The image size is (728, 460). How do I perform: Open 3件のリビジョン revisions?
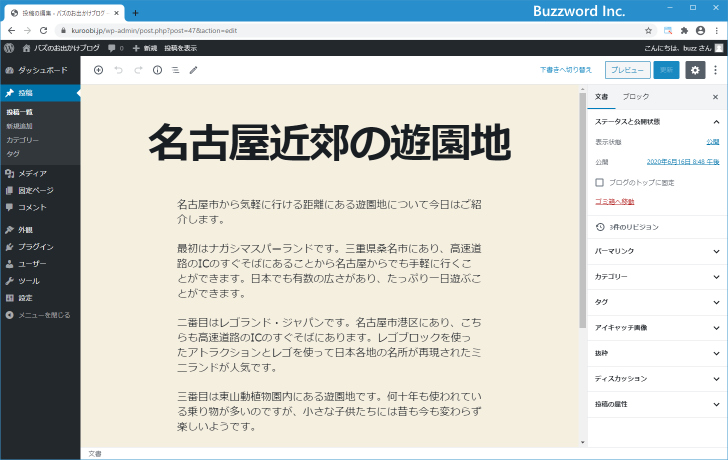click(x=657, y=227)
